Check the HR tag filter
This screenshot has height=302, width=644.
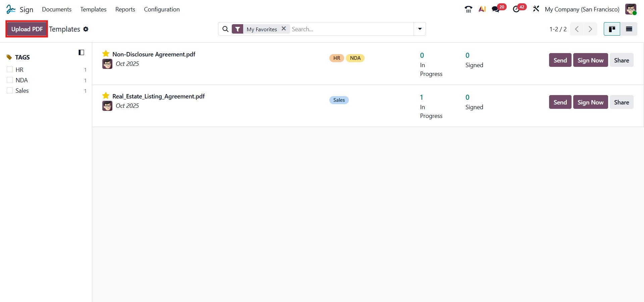[x=10, y=70]
